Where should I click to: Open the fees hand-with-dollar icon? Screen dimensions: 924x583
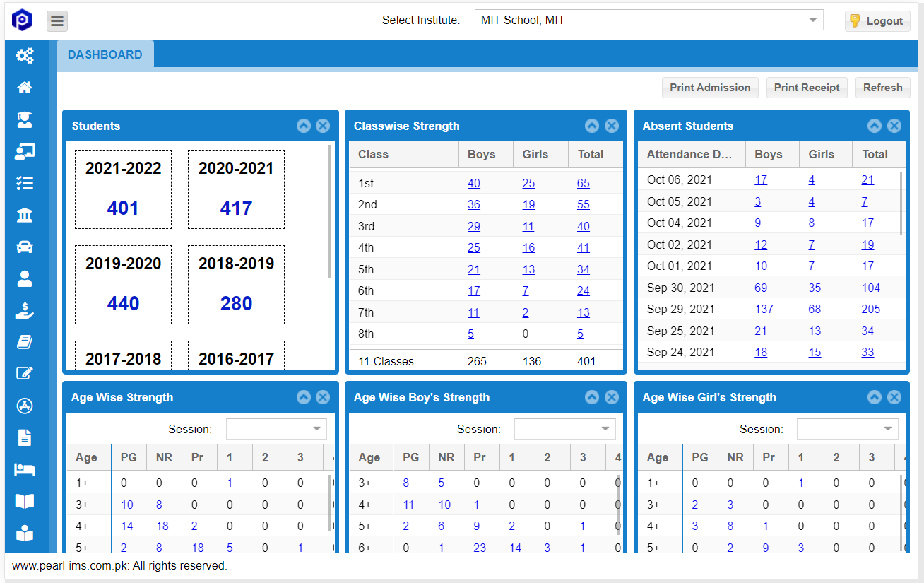coord(24,310)
